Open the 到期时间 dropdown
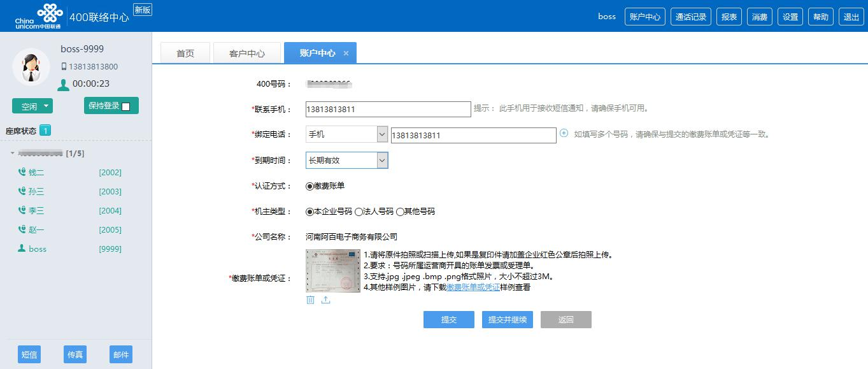This screenshot has width=868, height=369. pos(346,161)
